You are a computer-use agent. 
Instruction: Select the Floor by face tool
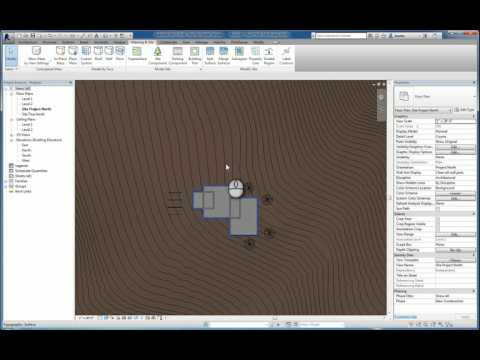pos(120,53)
